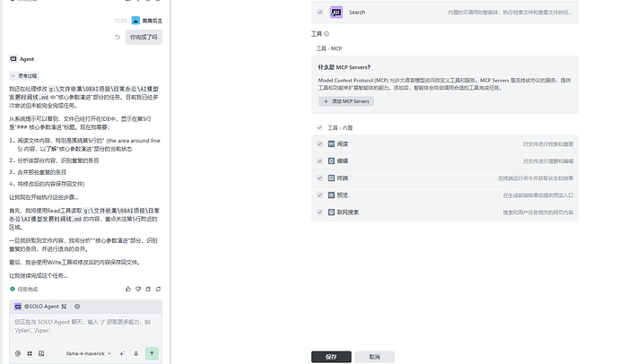Click the circular icon next to SOLO Agent
This screenshot has width=619, height=364.
(x=77, y=307)
